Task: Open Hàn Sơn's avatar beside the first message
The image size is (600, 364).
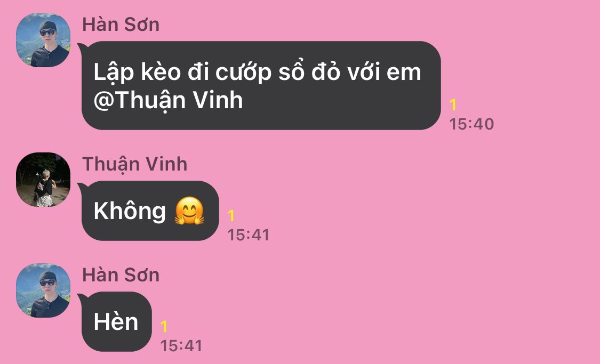Action: (x=43, y=40)
